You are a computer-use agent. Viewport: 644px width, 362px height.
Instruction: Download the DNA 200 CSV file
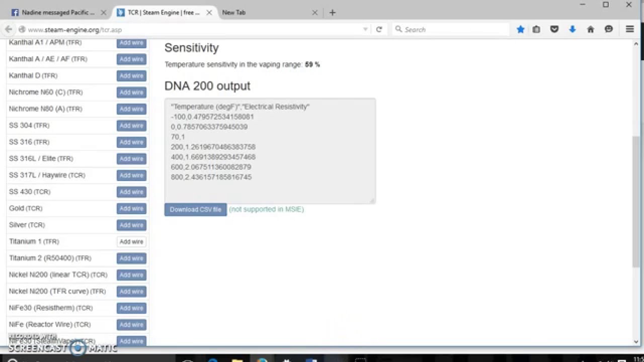point(195,210)
